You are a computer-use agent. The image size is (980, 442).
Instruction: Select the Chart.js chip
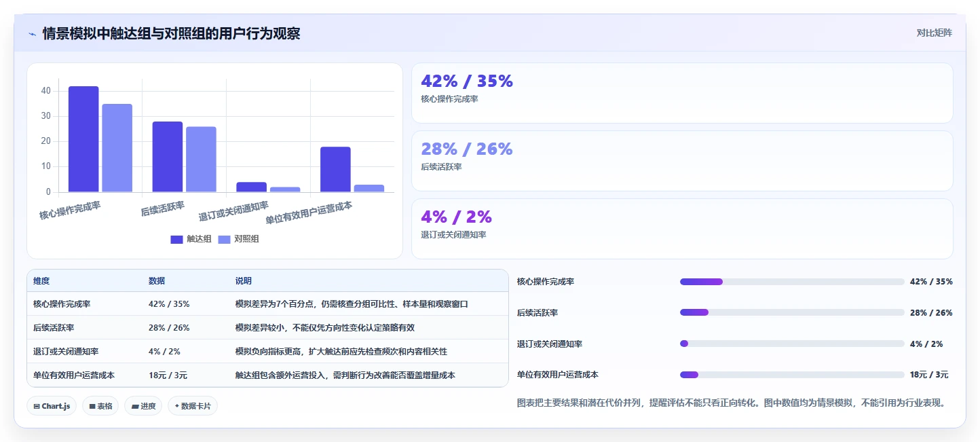pos(52,406)
